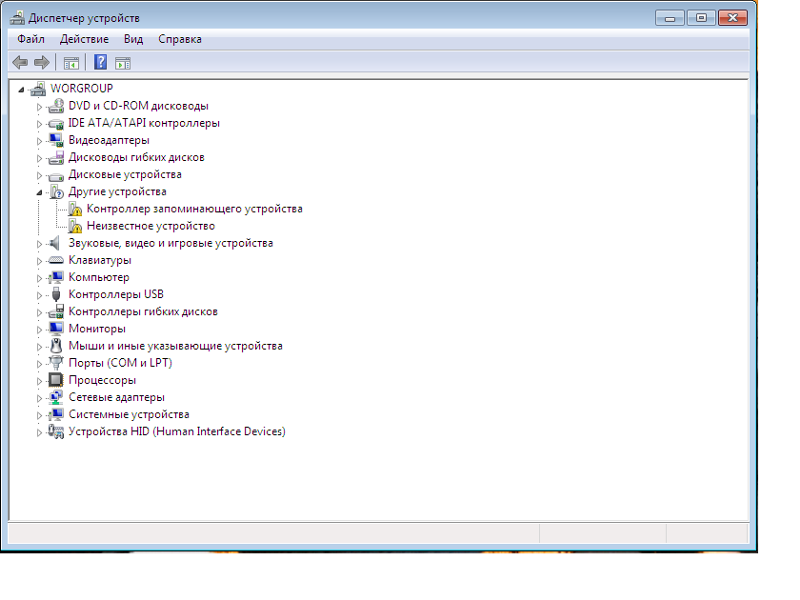Minimize the Диспетчер устройств window

point(670,18)
